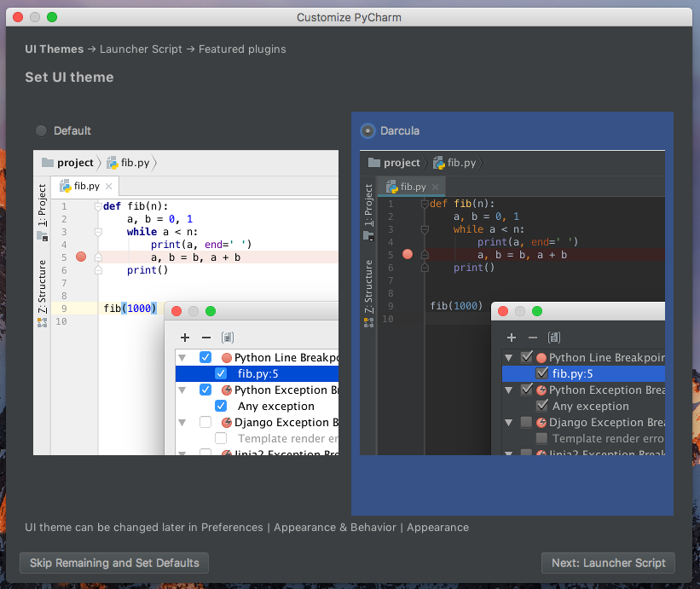Click the fib.py editor tab in Default preview
The width and height of the screenshot is (700, 589).
[86, 186]
